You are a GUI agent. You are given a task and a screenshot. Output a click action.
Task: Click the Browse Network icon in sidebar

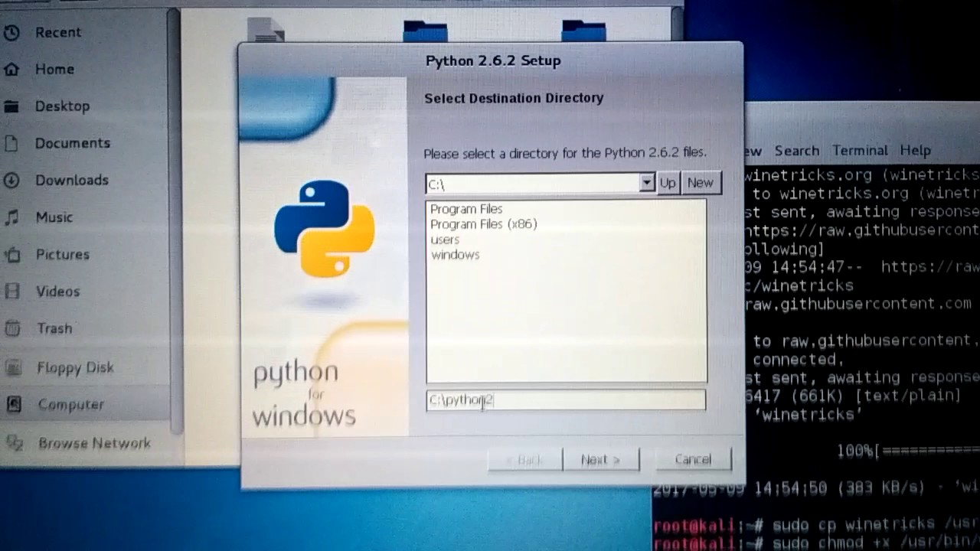click(x=14, y=443)
